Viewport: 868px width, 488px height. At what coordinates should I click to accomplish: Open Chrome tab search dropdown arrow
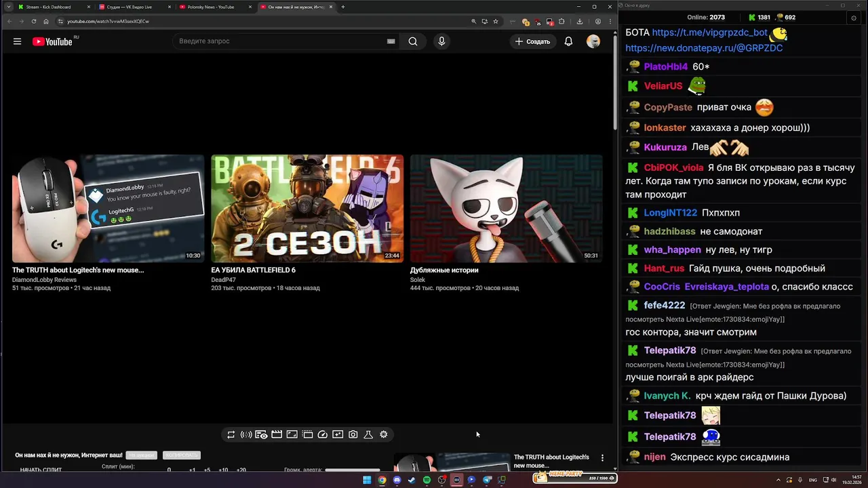click(8, 7)
